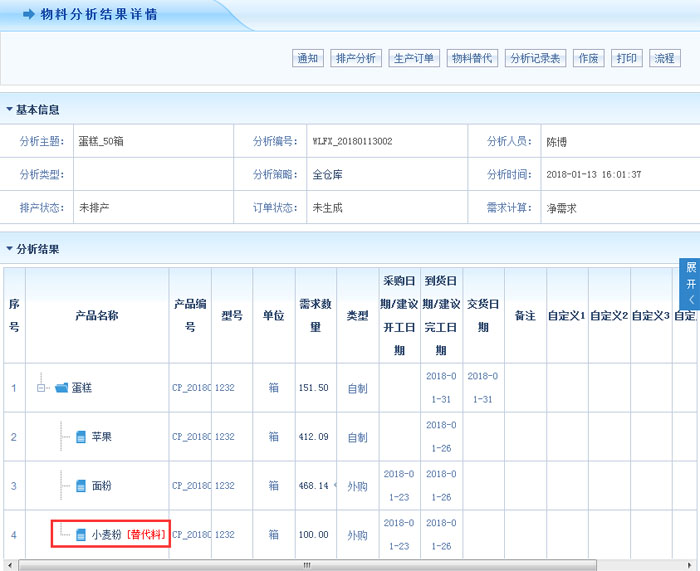700x571 pixels.
Task: Print using the 打印 button
Action: (x=627, y=58)
